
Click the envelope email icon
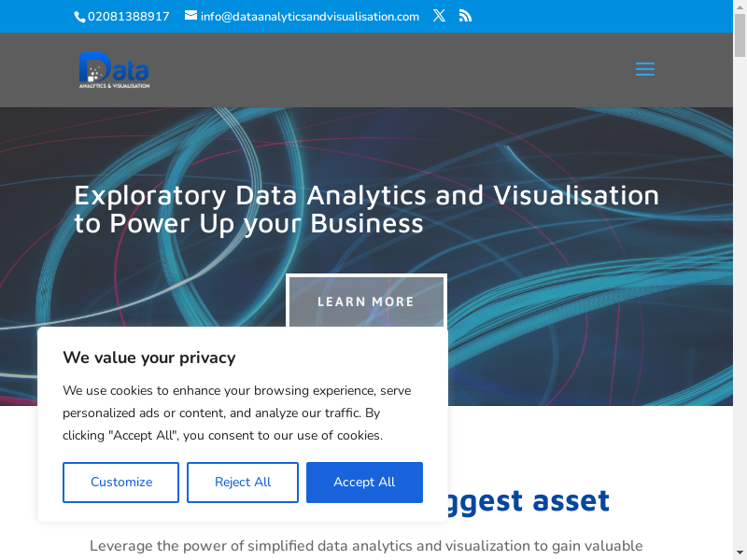click(190, 16)
